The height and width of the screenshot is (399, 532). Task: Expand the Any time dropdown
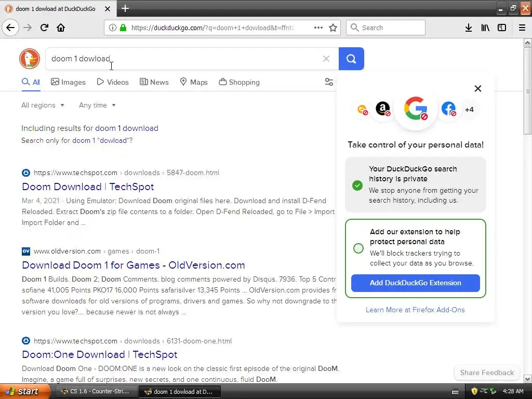(x=97, y=105)
